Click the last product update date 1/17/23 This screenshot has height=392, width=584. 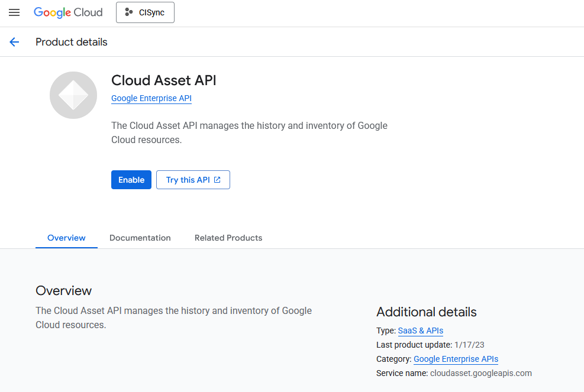click(469, 345)
